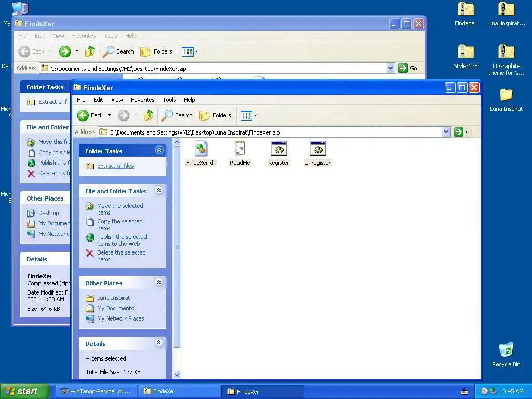Screen dimensions: 532x399
Task: Select the ReadMe text file icon
Action: pos(240,149)
